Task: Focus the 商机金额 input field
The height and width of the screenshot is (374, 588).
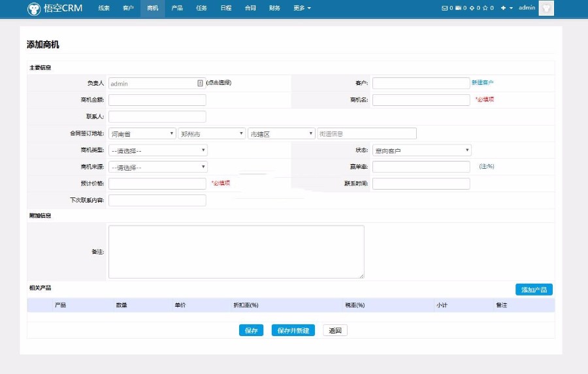Action: click(x=157, y=100)
